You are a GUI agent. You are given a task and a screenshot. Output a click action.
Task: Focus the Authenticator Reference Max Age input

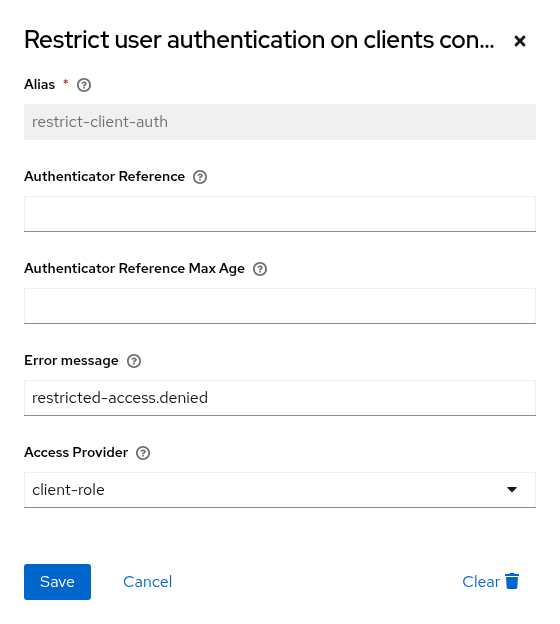[x=280, y=306]
